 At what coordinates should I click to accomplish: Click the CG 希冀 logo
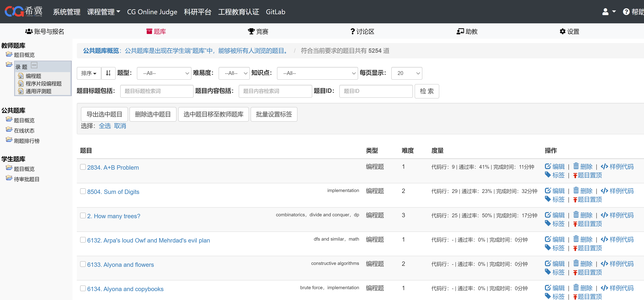pos(24,12)
